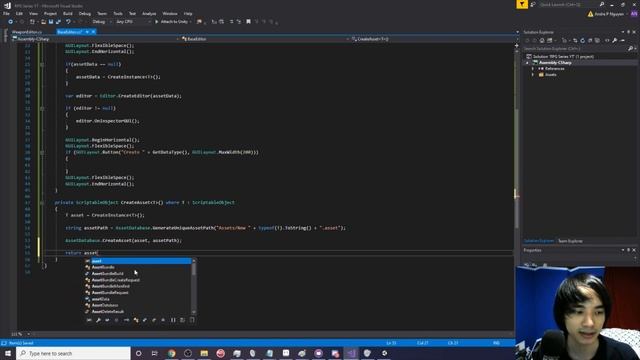Open the Debug menu
Screen dimensions: 640x360
tap(84, 13)
